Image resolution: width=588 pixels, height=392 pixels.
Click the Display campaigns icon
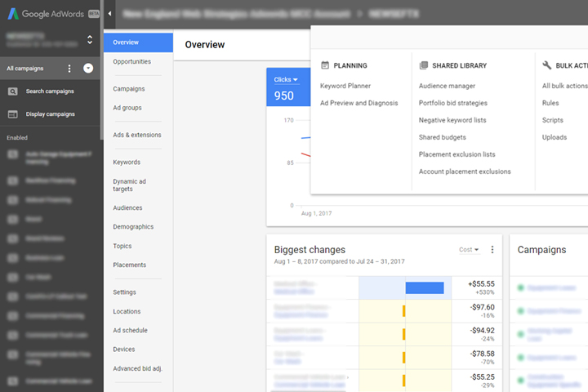coord(13,114)
